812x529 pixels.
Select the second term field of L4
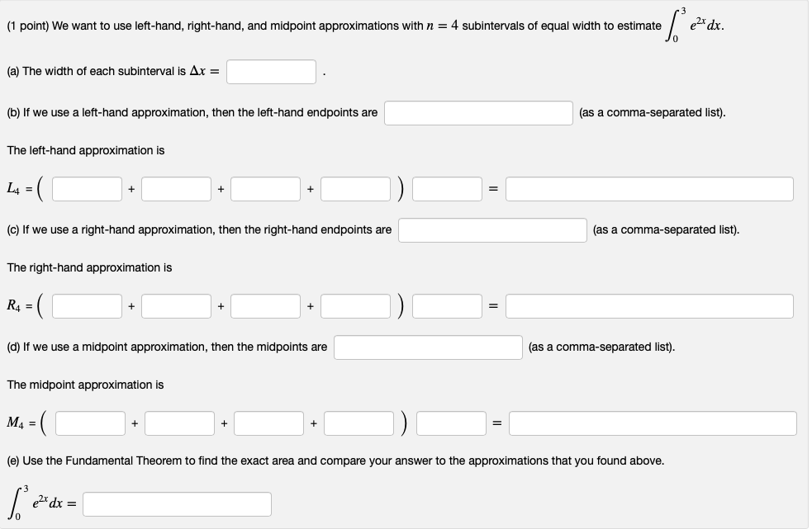175,189
